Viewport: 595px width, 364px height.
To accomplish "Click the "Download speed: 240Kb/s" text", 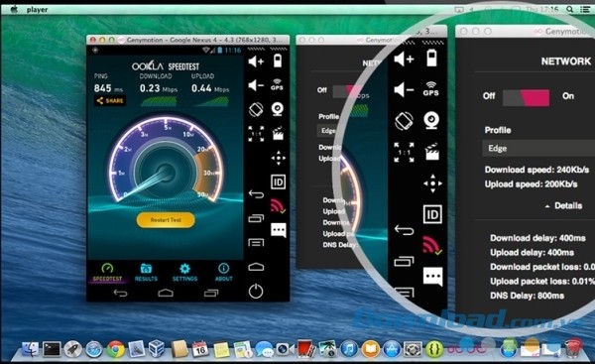I will (536, 170).
